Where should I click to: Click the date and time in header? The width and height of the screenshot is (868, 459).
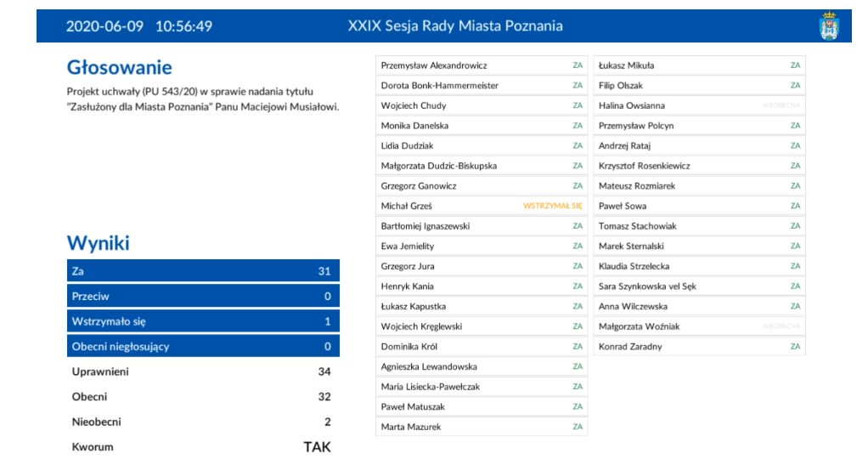(139, 26)
